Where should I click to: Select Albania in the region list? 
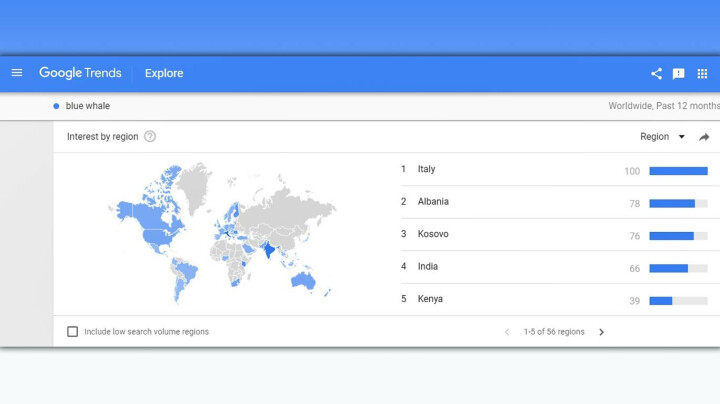tap(433, 202)
